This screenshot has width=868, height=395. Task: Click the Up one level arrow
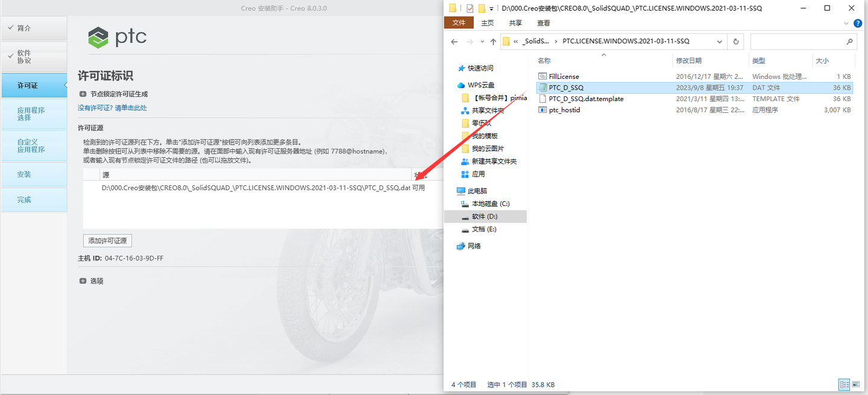click(493, 42)
